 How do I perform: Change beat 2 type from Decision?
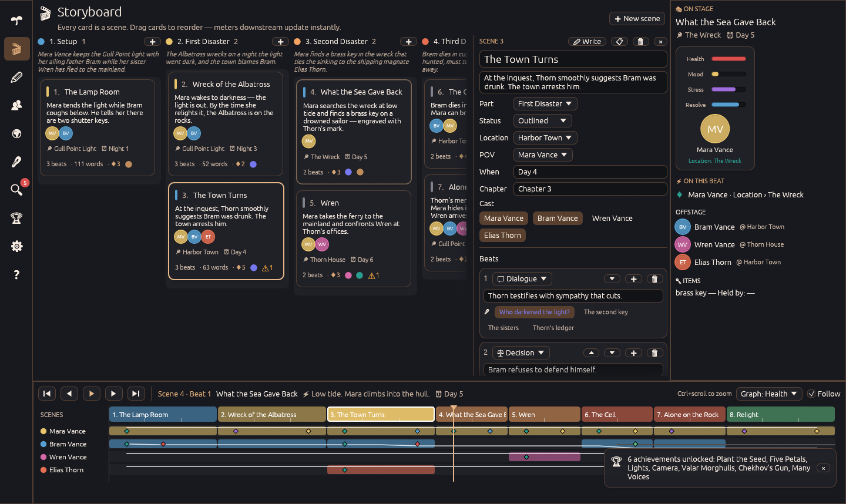pyautogui.click(x=521, y=353)
